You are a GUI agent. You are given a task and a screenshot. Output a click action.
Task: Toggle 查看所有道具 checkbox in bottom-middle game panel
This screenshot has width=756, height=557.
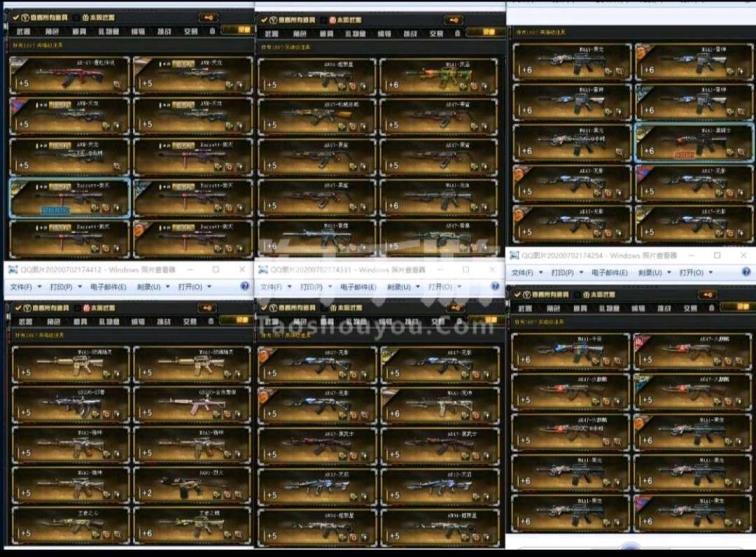(x=264, y=308)
